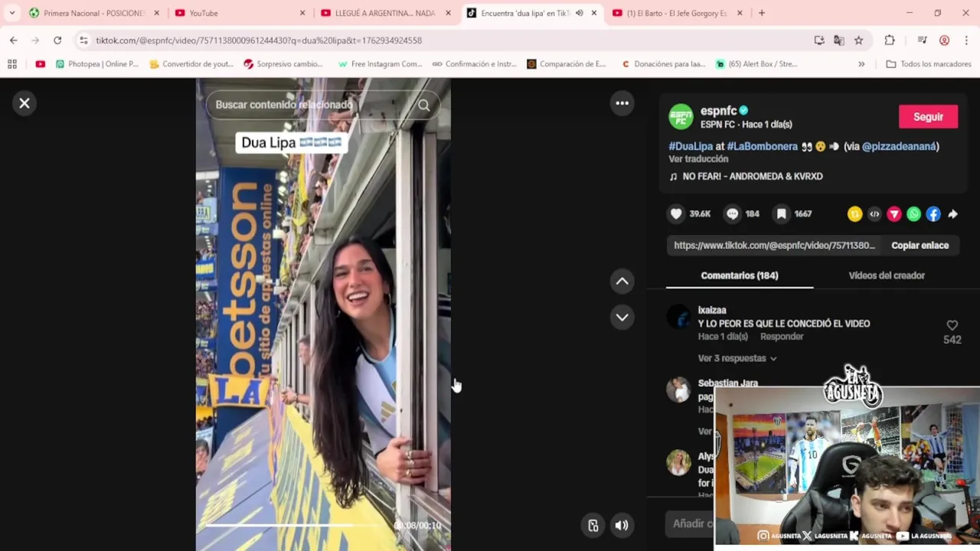Screen dimensions: 980x551
Task: Click the auto-scroll icon beside volume
Action: pyautogui.click(x=593, y=525)
